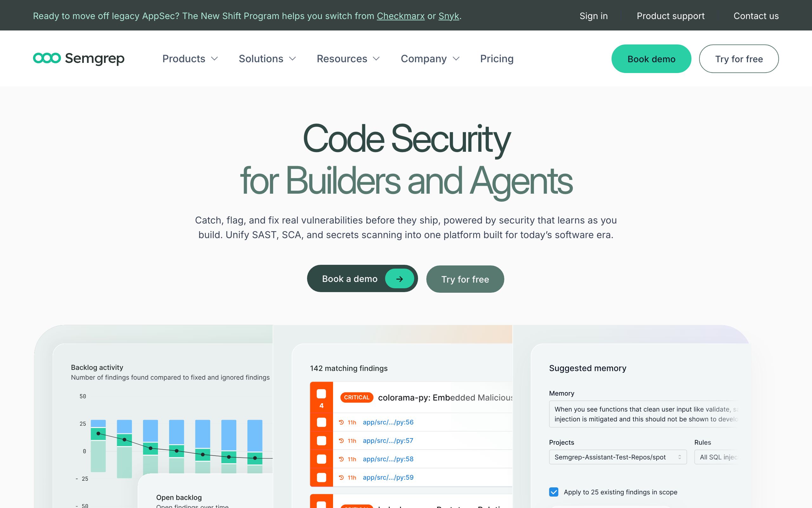Image resolution: width=812 pixels, height=508 pixels.
Task: Open the Company dropdown
Action: pos(430,59)
